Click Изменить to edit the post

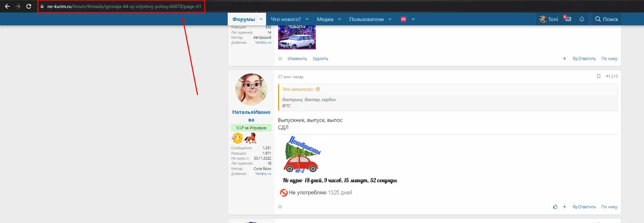297,59
